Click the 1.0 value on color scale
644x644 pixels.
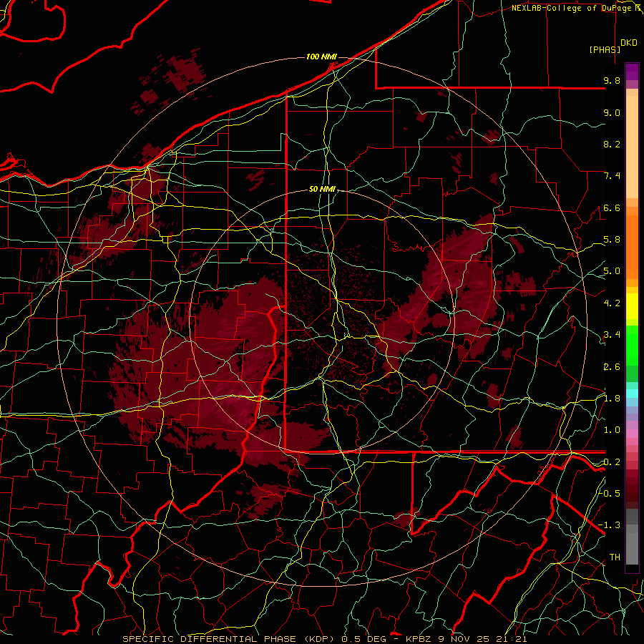612,430
